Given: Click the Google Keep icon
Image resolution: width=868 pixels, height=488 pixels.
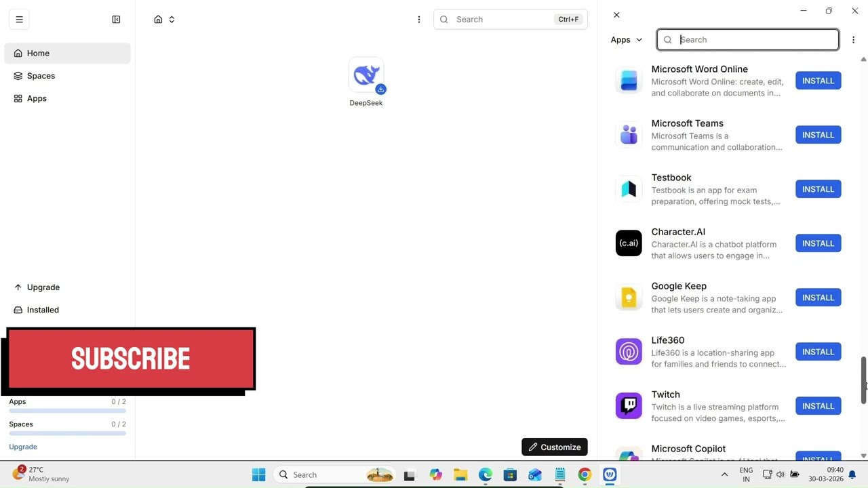Looking at the screenshot, I should tap(629, 298).
